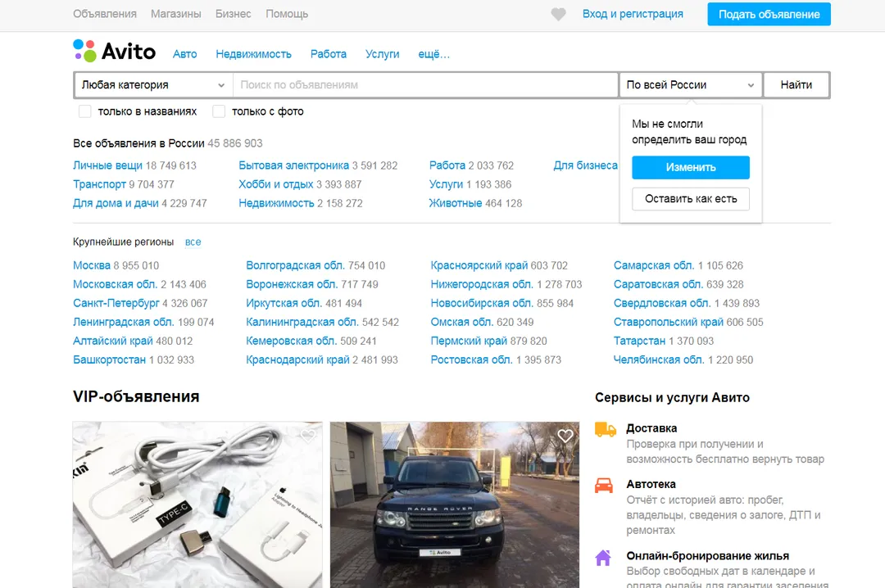The image size is (885, 588).
Task: Click Вход и регистрация
Action: point(633,14)
